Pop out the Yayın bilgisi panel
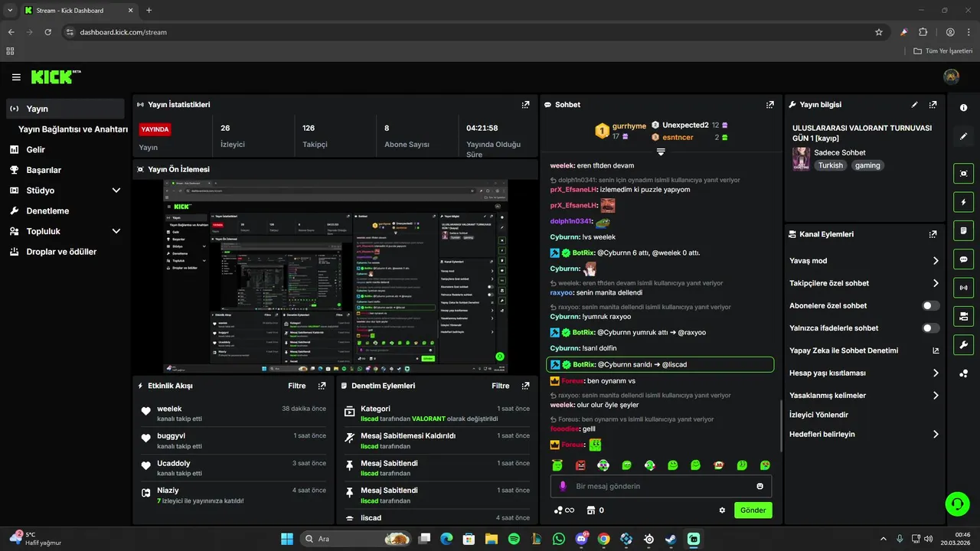 click(933, 105)
